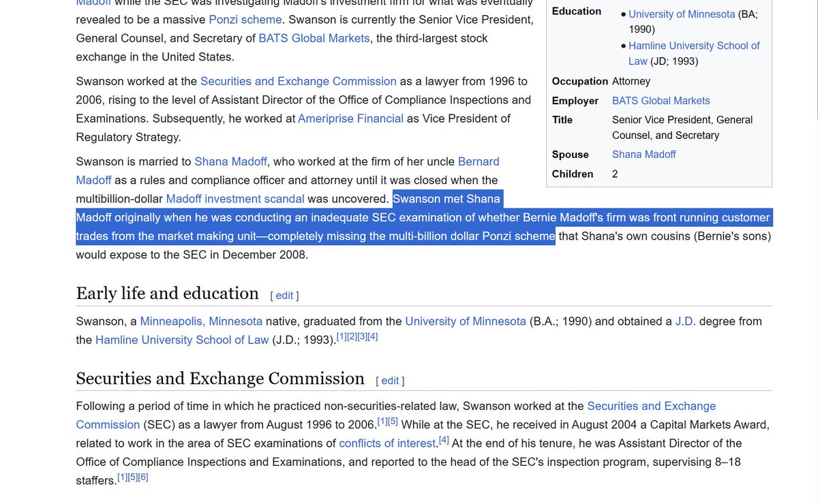Screen dimensions: 818x504
Task: Open Hamline University School of Law infobox link
Action: 694,46
